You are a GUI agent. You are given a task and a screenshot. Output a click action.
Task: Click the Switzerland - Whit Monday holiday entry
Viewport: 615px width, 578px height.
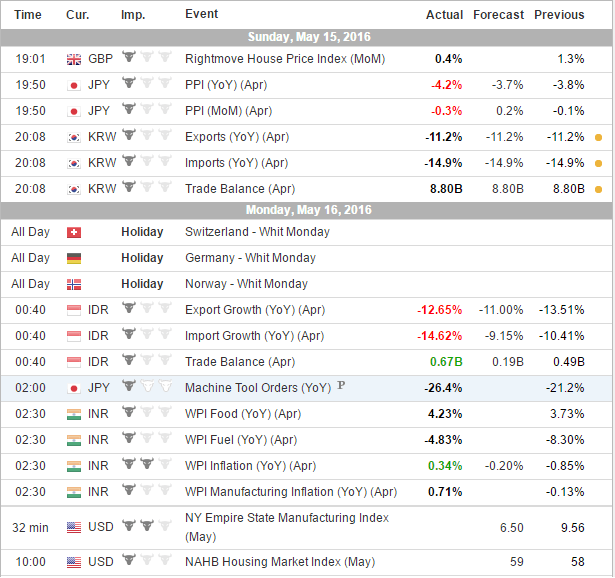(257, 232)
